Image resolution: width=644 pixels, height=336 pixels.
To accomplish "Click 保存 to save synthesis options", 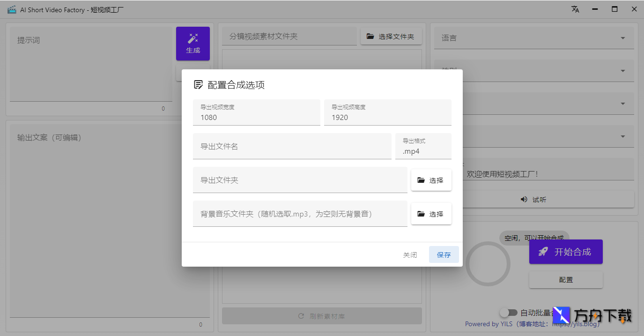I will (x=444, y=254).
